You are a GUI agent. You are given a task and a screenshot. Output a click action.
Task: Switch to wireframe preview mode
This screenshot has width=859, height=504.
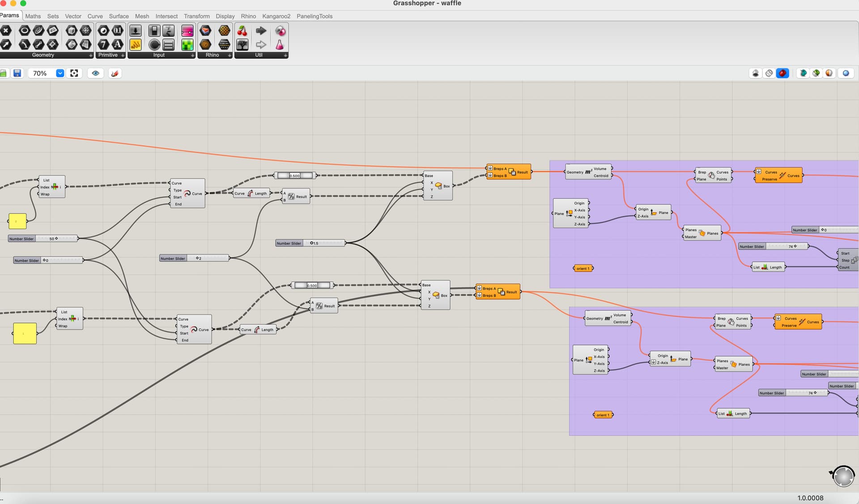coord(769,73)
